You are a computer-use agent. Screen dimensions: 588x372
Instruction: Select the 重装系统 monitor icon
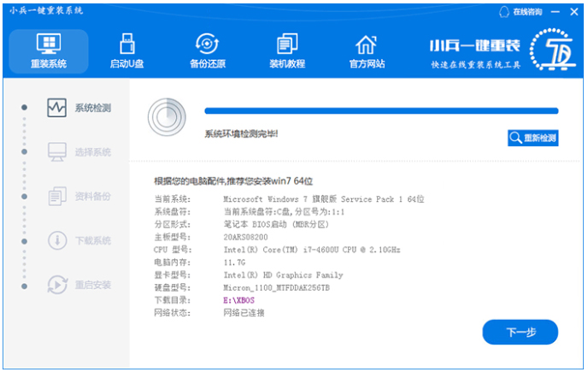click(48, 44)
